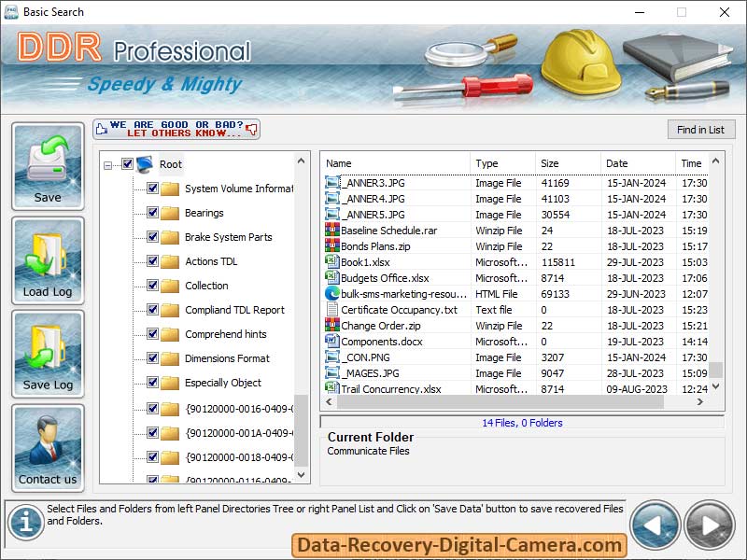Select the Trail Concurrency.xlsx file row

tap(516, 388)
